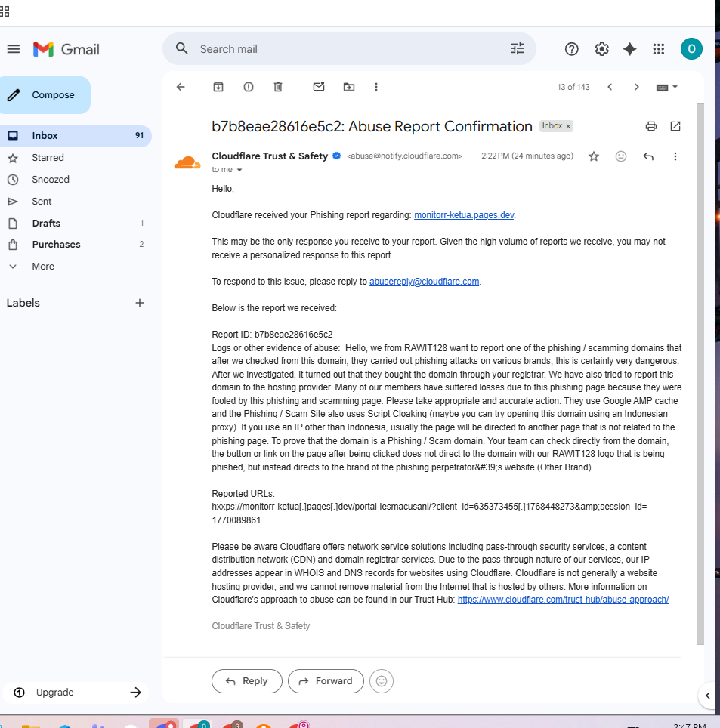720x728 pixels.
Task: Print the email
Action: pos(651,126)
